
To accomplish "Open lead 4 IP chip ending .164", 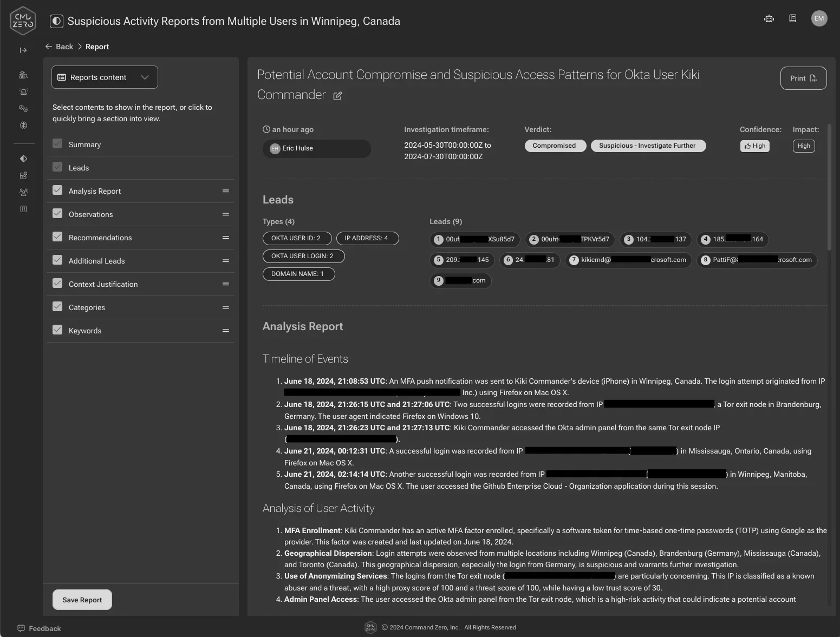I will point(733,239).
